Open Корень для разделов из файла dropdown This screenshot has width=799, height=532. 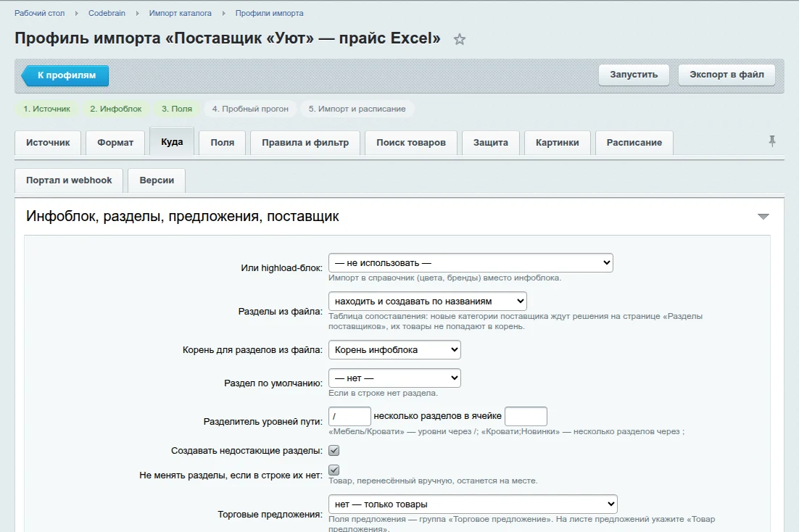tap(394, 349)
